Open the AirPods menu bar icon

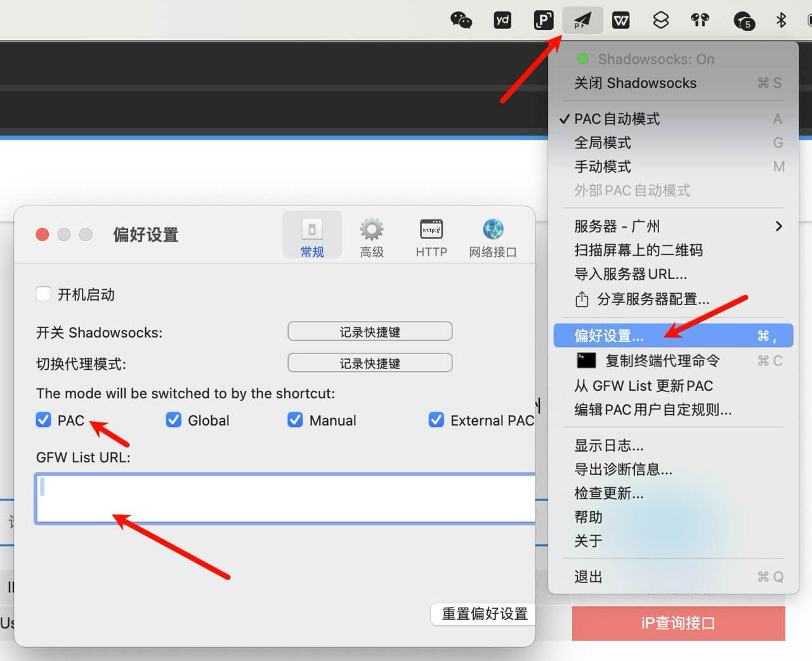(x=700, y=20)
